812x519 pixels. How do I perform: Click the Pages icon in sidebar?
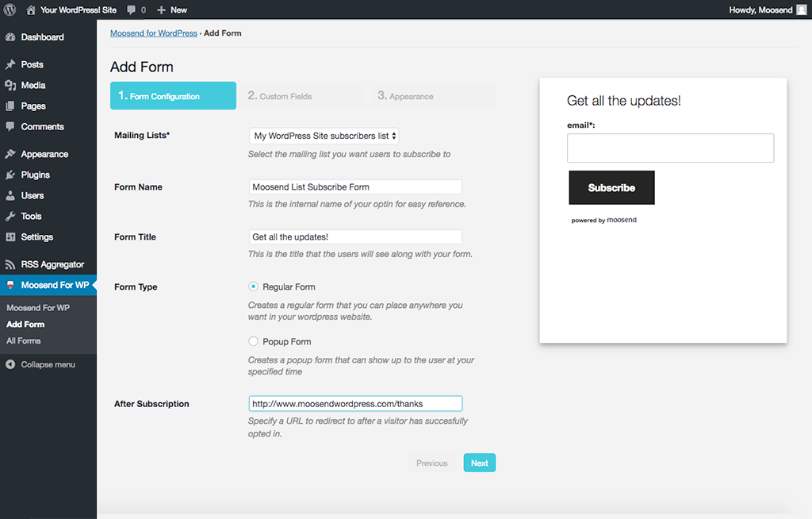pyautogui.click(x=10, y=106)
